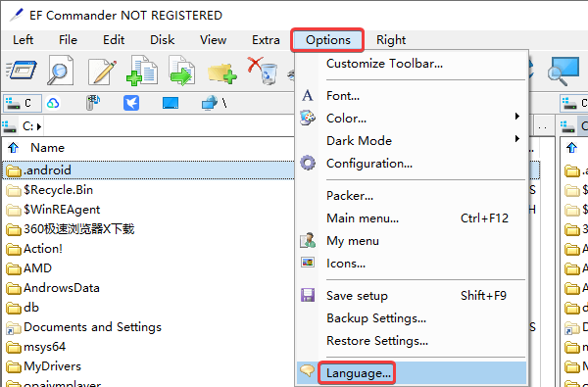Select the cloud drive icon in drive bar
The image size is (588, 387).
(x=53, y=103)
